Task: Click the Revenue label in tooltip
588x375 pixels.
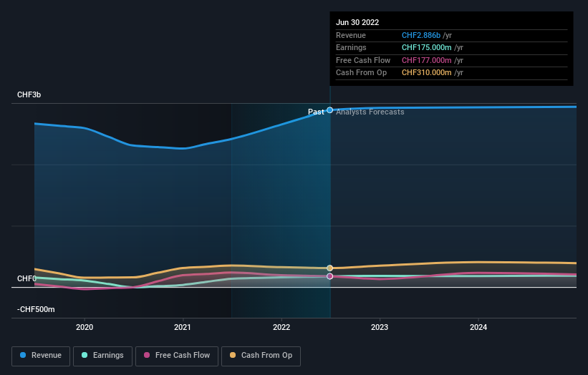Action: click(351, 35)
